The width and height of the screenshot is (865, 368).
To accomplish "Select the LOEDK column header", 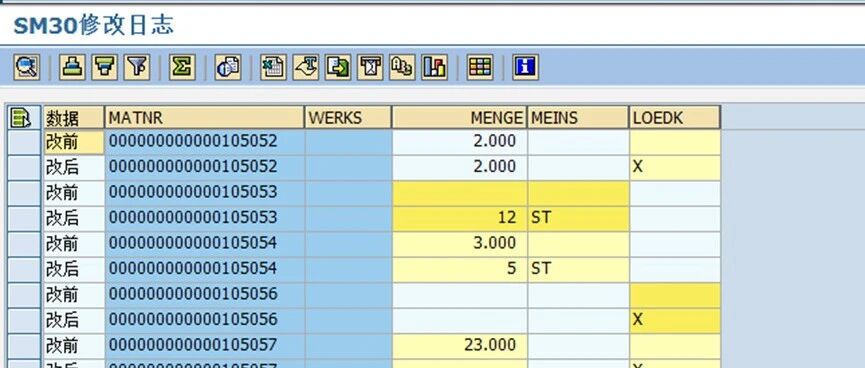I will click(675, 118).
